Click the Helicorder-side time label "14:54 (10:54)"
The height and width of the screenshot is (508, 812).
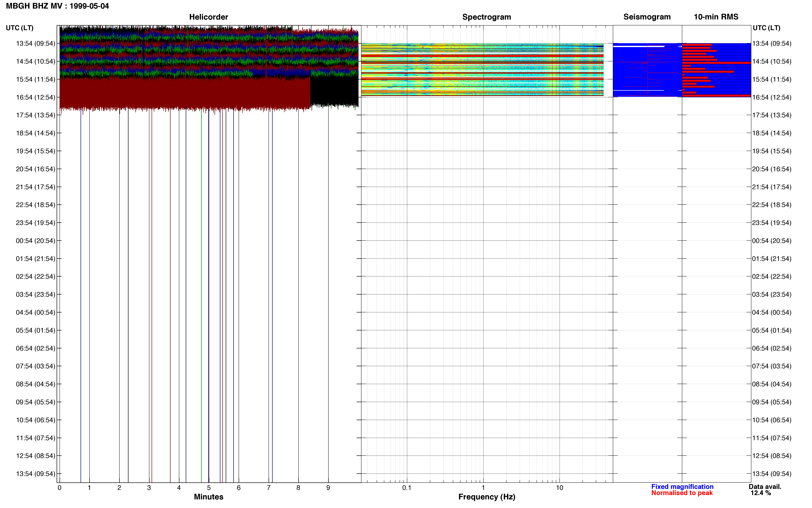coord(36,61)
